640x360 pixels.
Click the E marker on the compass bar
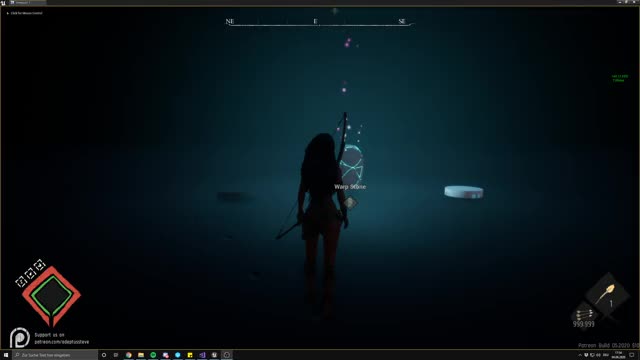pyautogui.click(x=316, y=21)
